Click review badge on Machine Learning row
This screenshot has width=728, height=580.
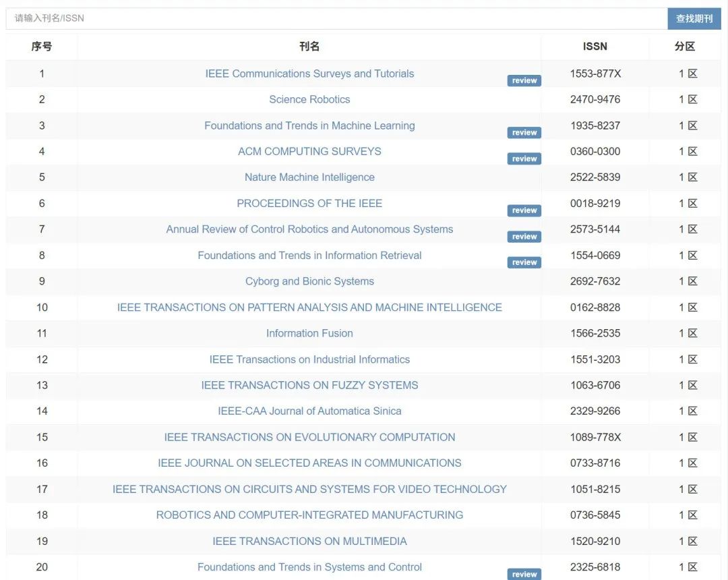[x=524, y=133]
